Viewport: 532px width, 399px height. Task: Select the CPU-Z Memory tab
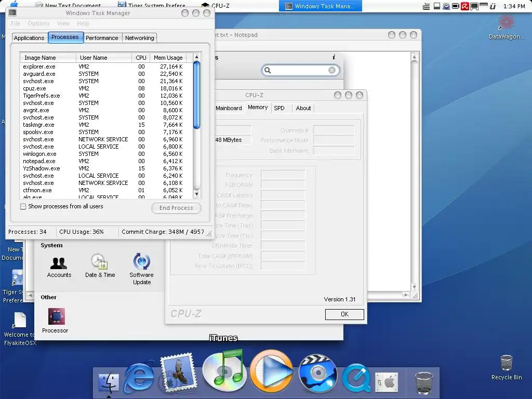pos(258,107)
